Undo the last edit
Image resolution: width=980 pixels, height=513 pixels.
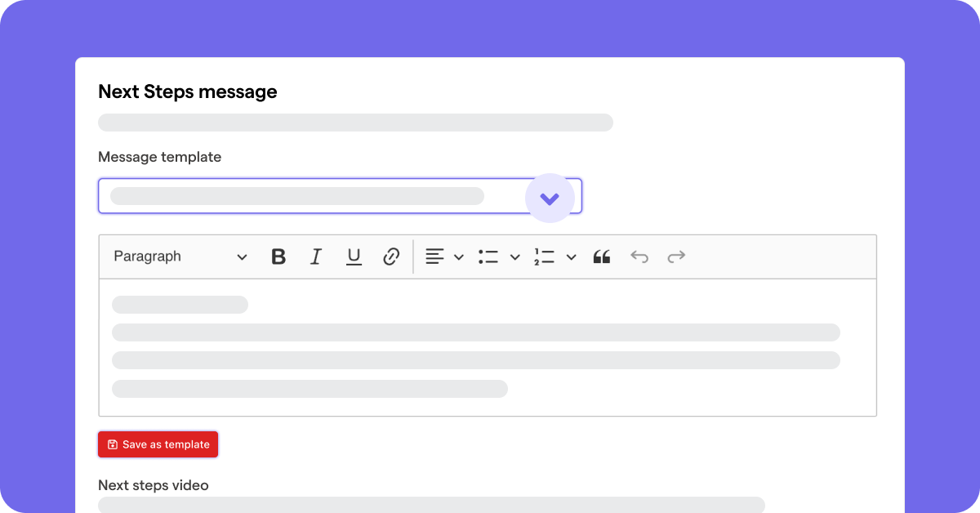(639, 256)
